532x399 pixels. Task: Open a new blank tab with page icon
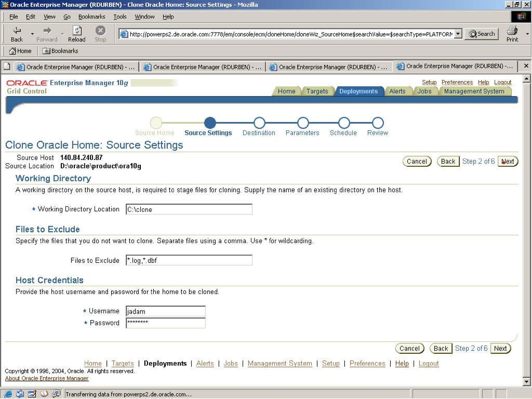7,66
